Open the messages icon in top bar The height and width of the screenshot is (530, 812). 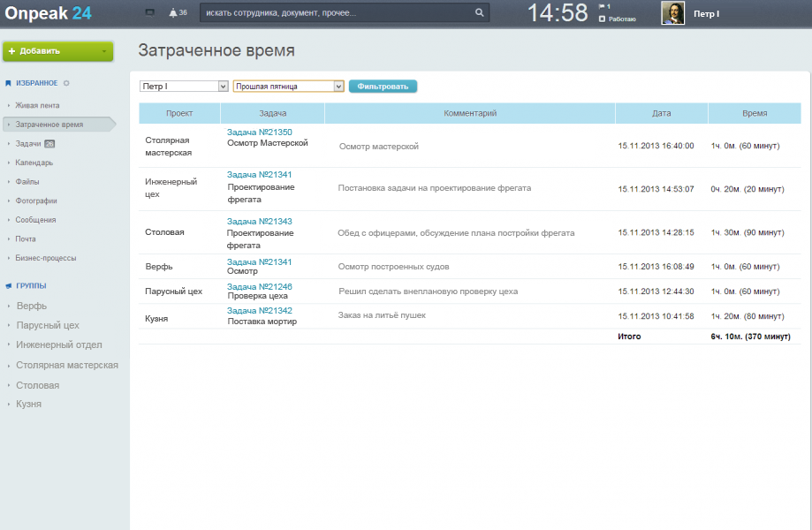149,13
